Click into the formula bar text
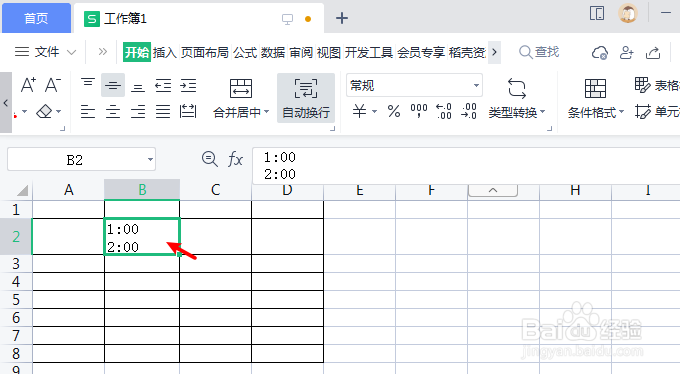Screen dimensions: 680x374 pos(466,165)
